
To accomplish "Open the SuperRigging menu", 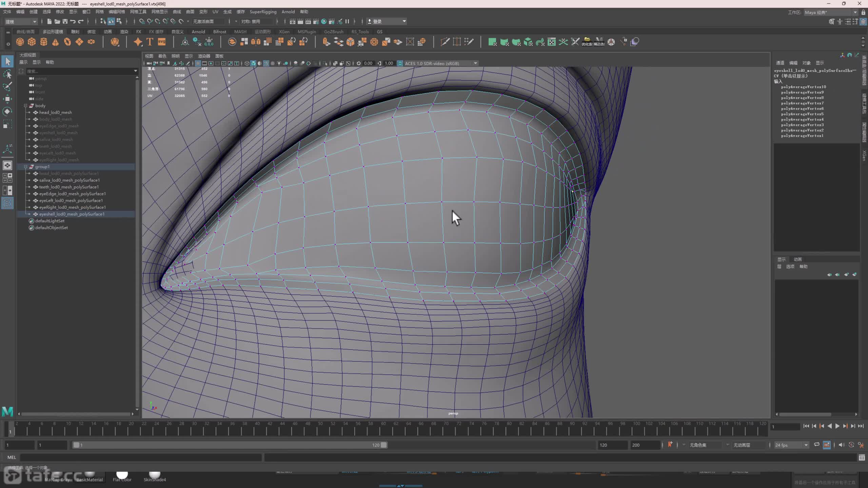I will (x=263, y=12).
